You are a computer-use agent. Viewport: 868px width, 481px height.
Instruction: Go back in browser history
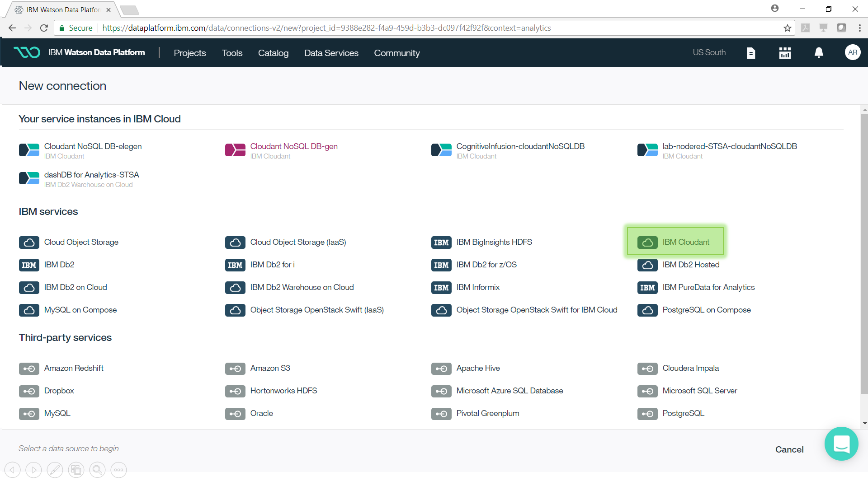(x=12, y=28)
